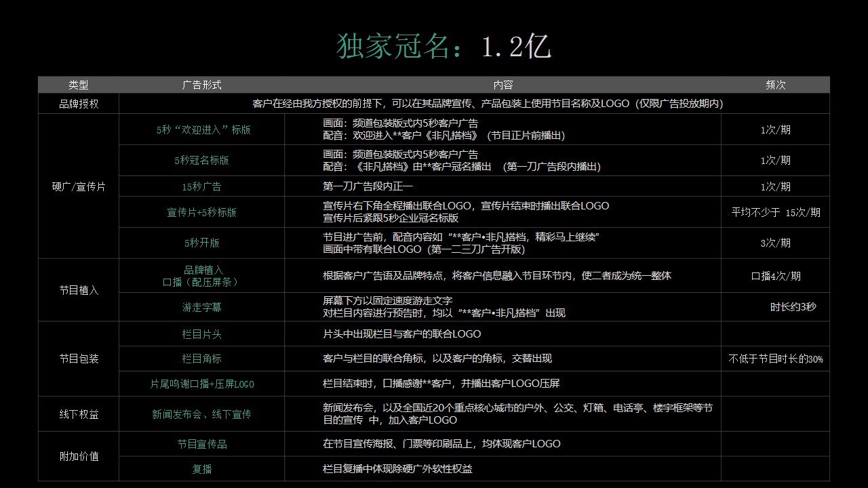Click the content starting 宣传片右下角全程播出联合LOGO
The height and width of the screenshot is (488, 868).
(502, 212)
